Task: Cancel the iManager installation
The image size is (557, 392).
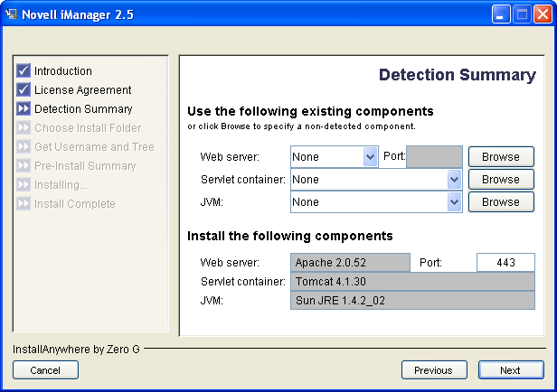Action: point(45,369)
